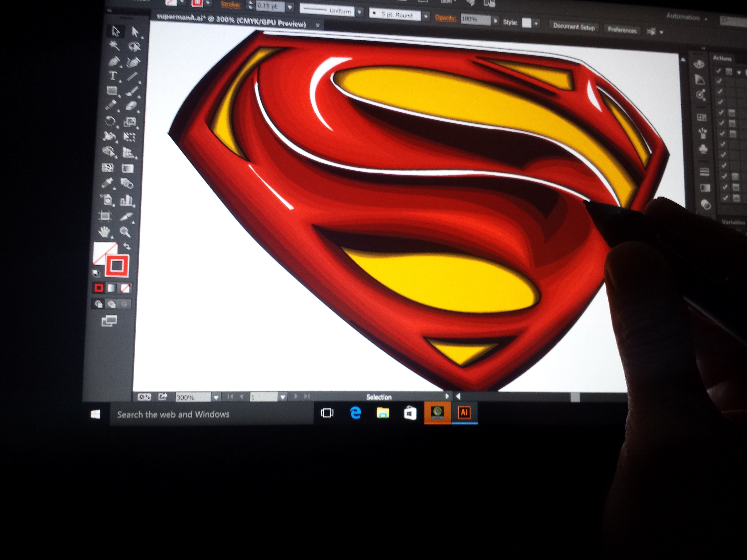Screen dimensions: 747x560
Task: Set paint mode to Color
Action: click(99, 288)
